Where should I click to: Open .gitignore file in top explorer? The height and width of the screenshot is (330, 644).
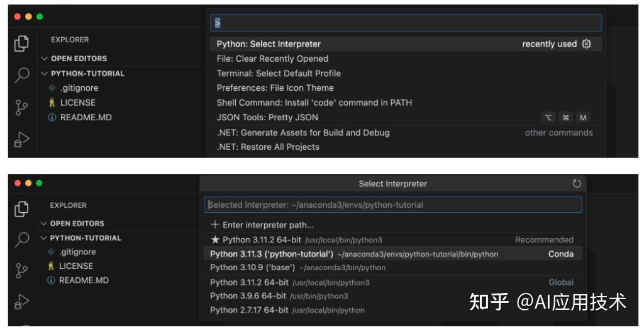click(79, 88)
